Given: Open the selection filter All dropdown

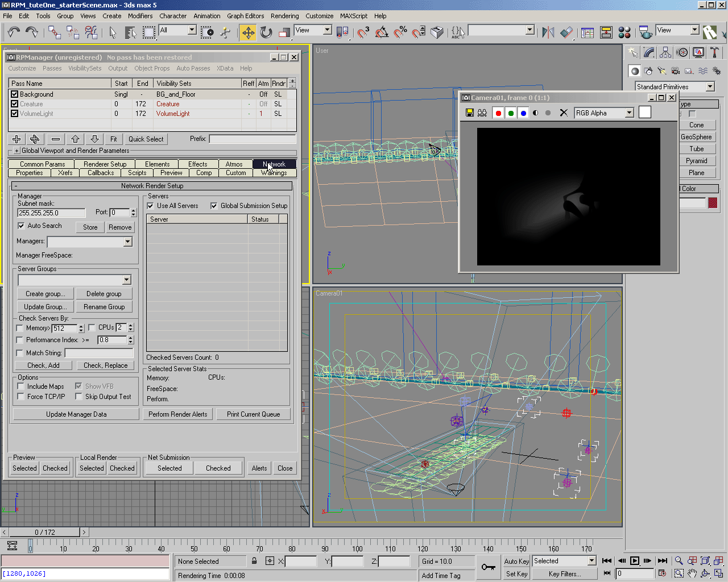Looking at the screenshot, I should 192,30.
